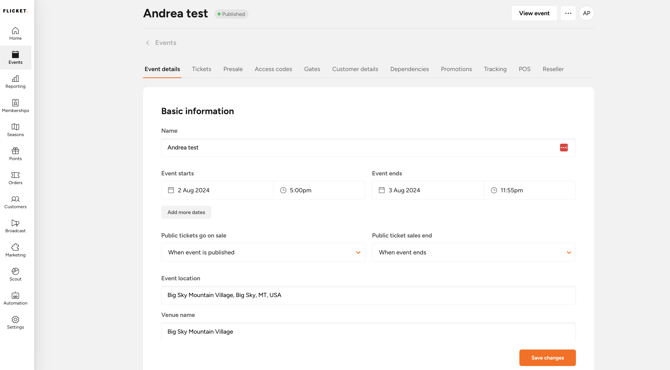Open Settings gear in sidebar
670x370 pixels.
pos(15,322)
